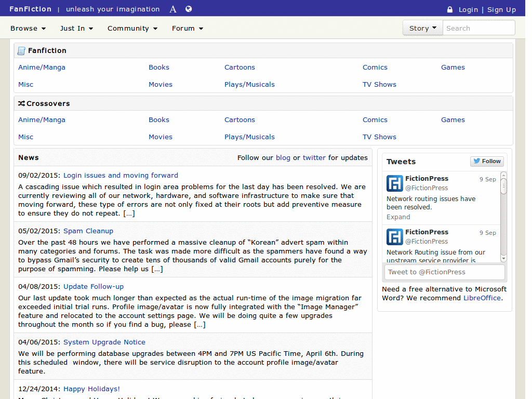The height and width of the screenshot is (399, 532).
Task: Click the tweets scrollbar down arrow
Action: click(x=503, y=259)
